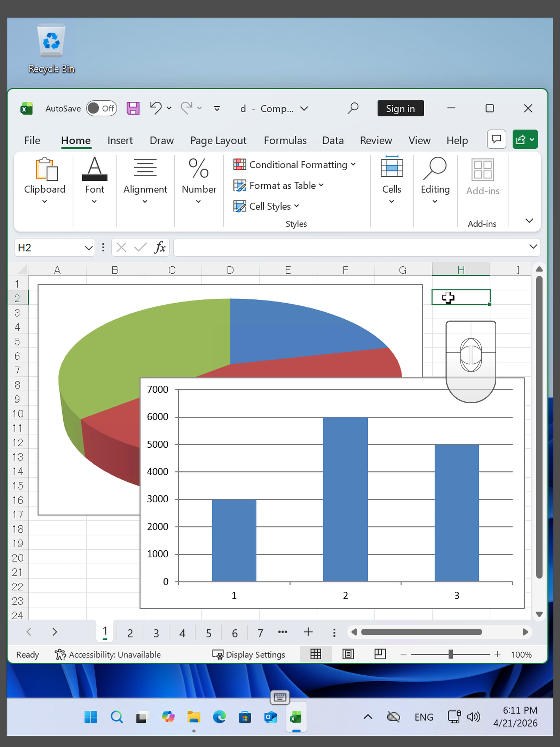Open the Search magnifier in title bar
Image resolution: width=560 pixels, height=747 pixels.
coord(353,108)
